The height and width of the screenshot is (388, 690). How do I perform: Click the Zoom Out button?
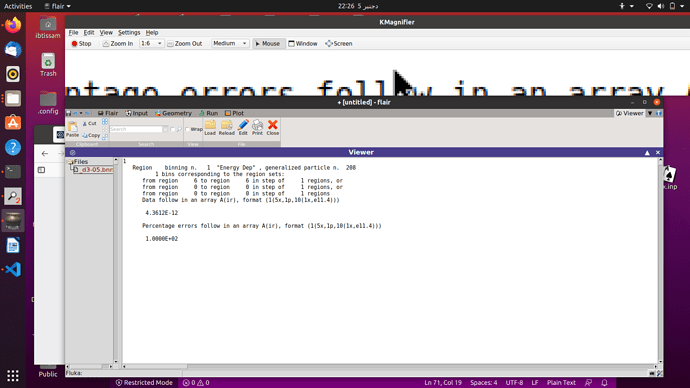(x=185, y=44)
